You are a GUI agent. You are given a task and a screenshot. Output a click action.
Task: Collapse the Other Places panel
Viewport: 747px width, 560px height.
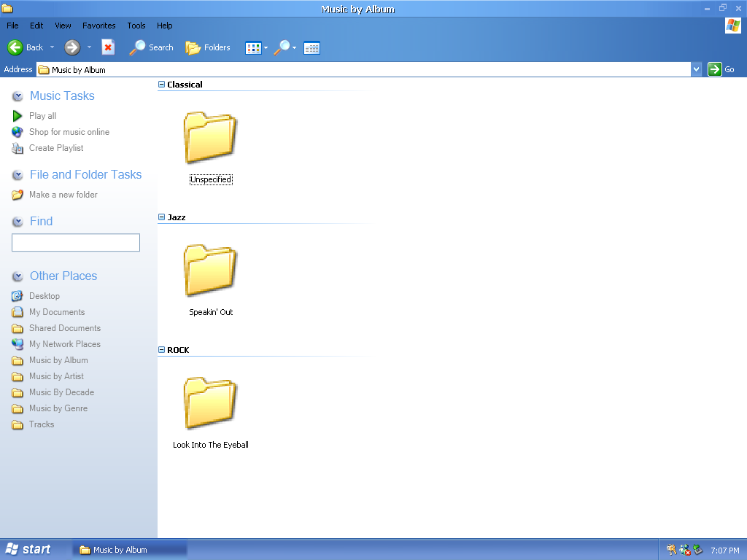[18, 276]
